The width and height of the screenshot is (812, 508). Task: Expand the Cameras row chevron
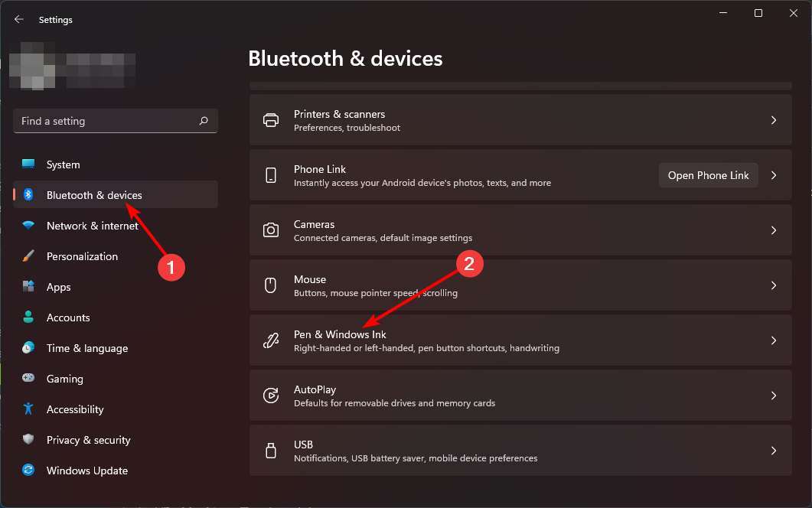click(774, 230)
